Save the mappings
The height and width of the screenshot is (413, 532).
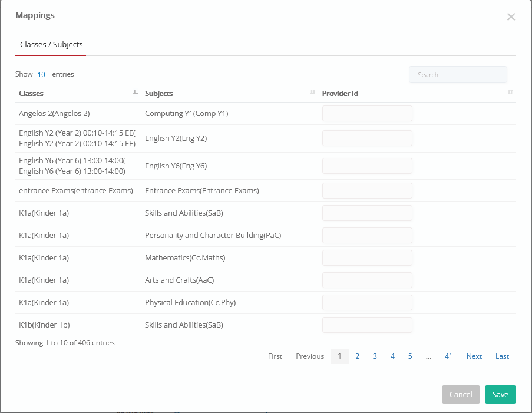coord(500,394)
